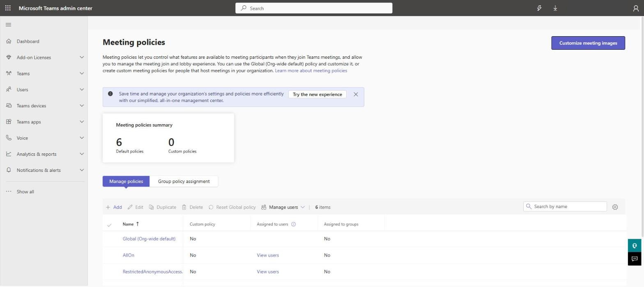
Task: Click the Search by name field
Action: click(565, 206)
